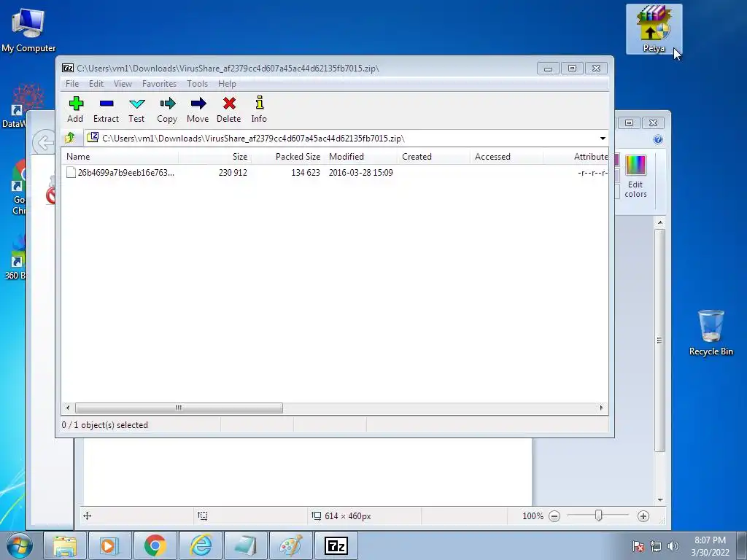Sort by Modified column header
Screen dimensions: 747x560
pos(360,157)
